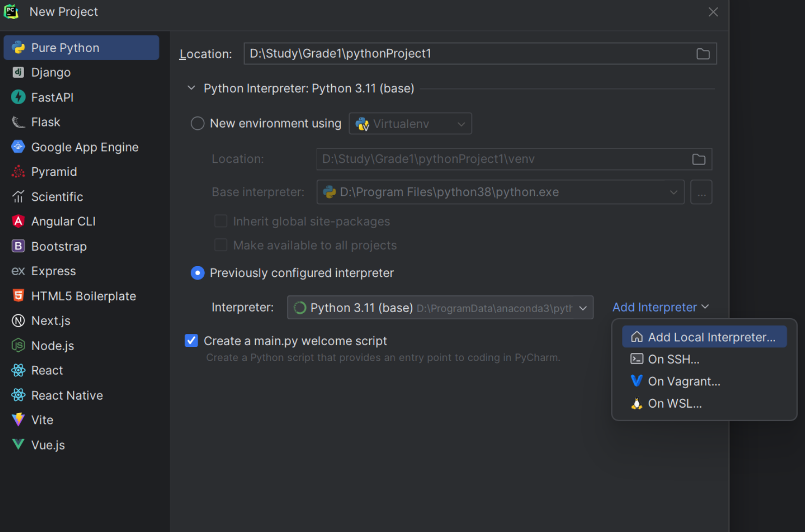Click the Next.js N icon
This screenshot has height=532, width=805.
[x=18, y=320]
